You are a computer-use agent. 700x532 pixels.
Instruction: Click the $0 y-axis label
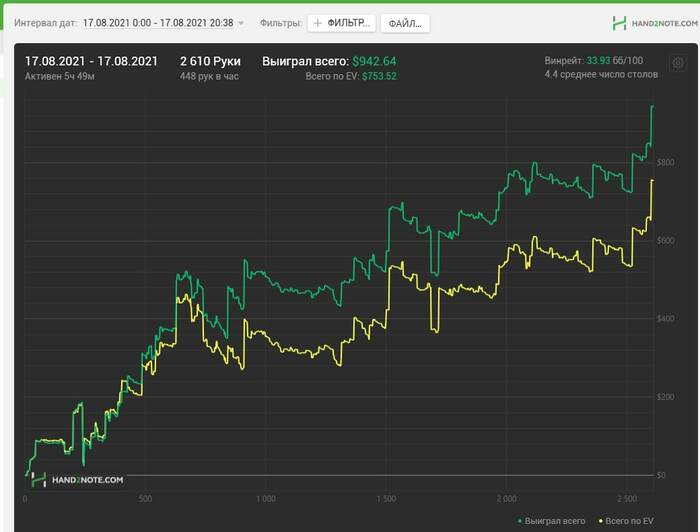[661, 475]
